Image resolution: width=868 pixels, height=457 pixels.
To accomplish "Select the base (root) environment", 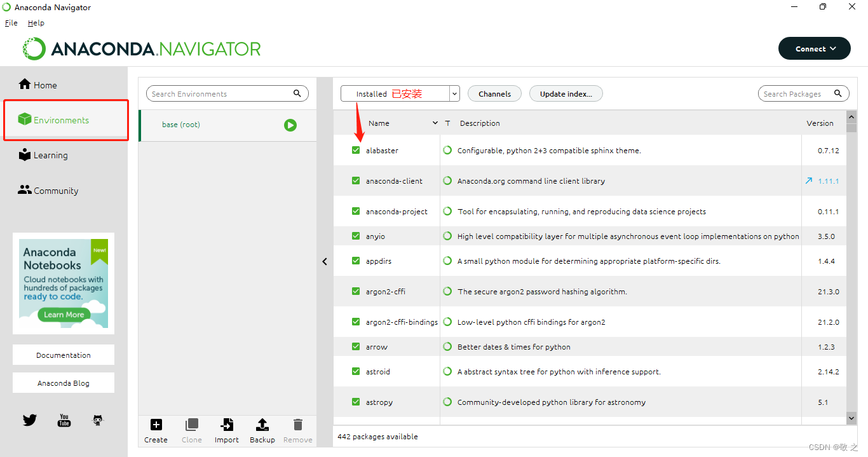I will click(227, 125).
